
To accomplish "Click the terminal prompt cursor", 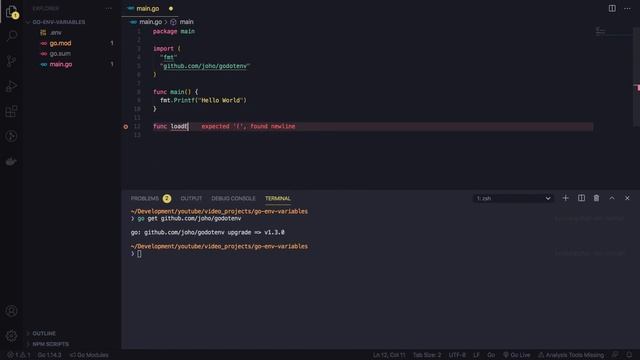I will tap(139, 254).
